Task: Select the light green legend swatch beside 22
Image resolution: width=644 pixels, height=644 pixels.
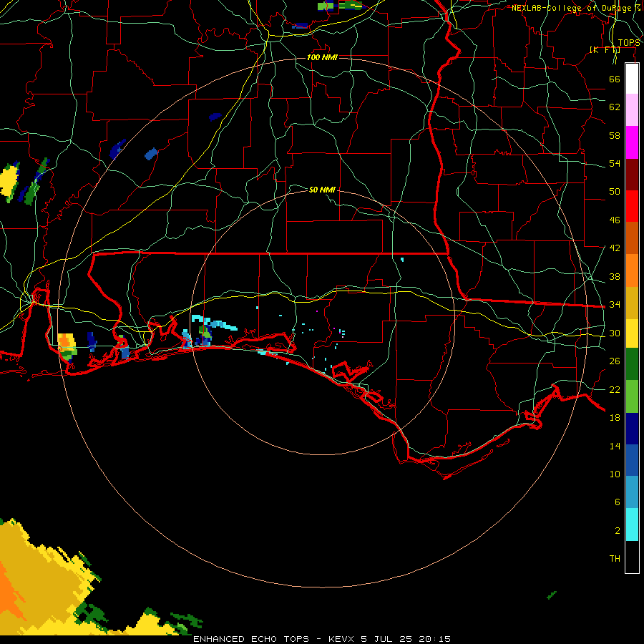Action: (632, 396)
